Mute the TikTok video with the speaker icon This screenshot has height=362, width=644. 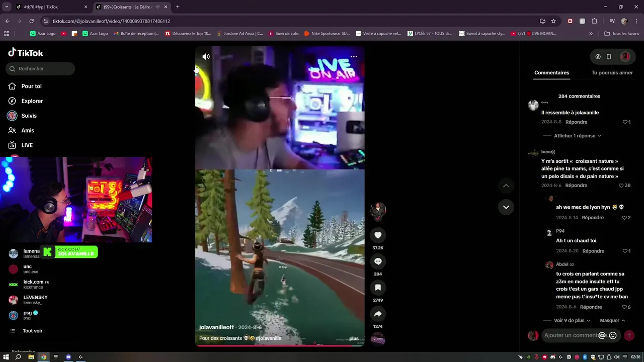click(x=206, y=57)
